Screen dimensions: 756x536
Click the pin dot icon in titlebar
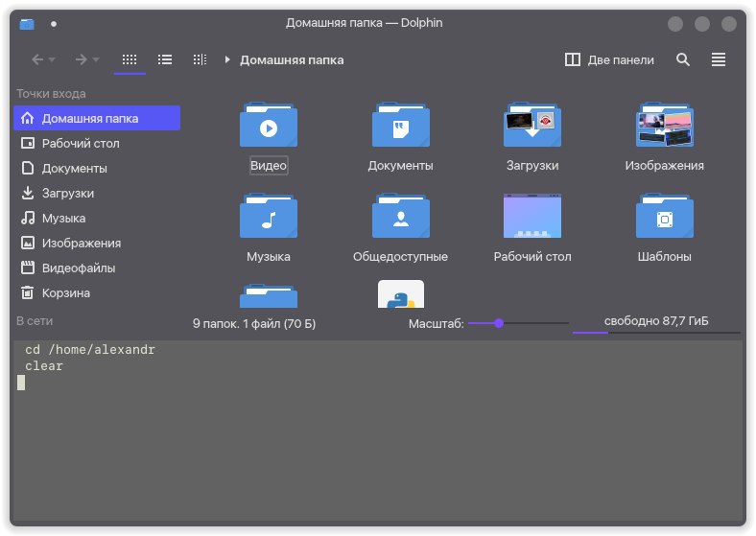click(x=54, y=24)
